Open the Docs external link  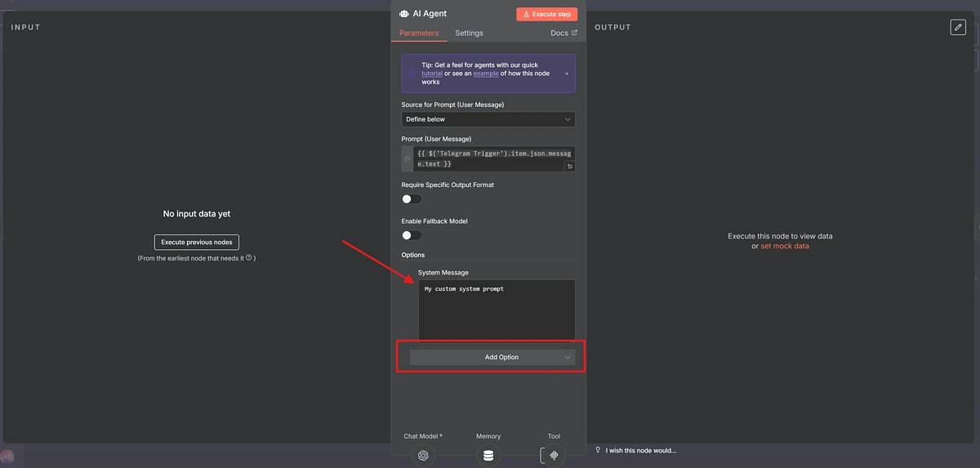click(x=563, y=33)
